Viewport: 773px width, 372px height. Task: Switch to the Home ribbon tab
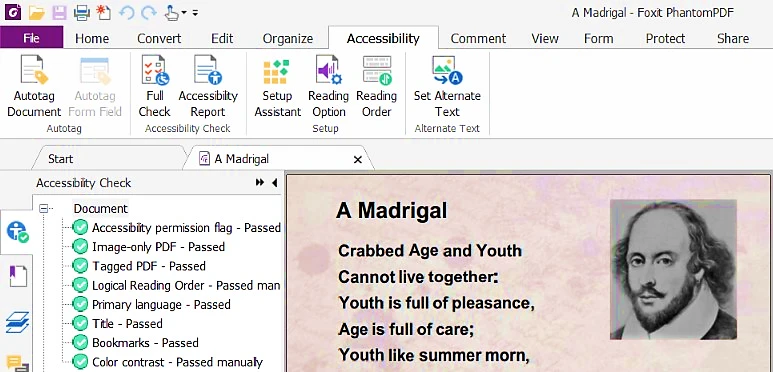[92, 38]
